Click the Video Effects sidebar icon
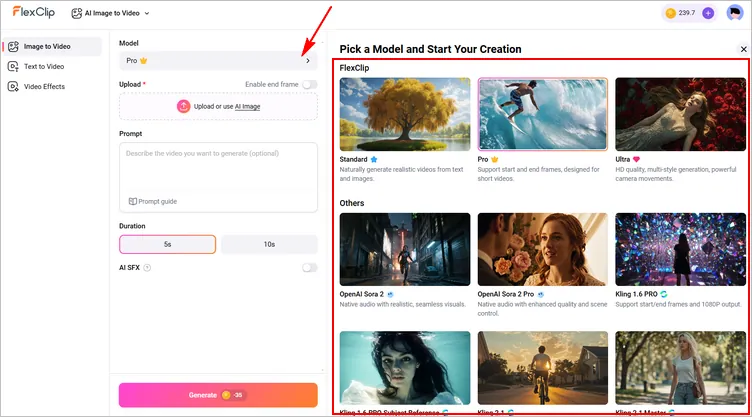 [x=13, y=87]
